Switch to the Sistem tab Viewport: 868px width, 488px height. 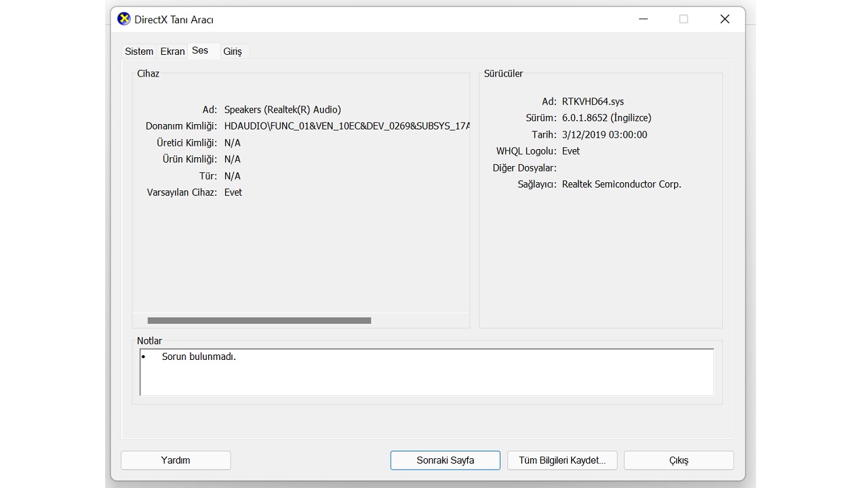tap(139, 52)
